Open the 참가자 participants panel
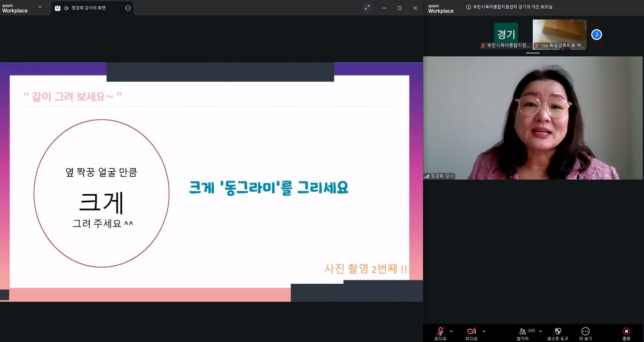This screenshot has height=342, width=644. [x=522, y=332]
